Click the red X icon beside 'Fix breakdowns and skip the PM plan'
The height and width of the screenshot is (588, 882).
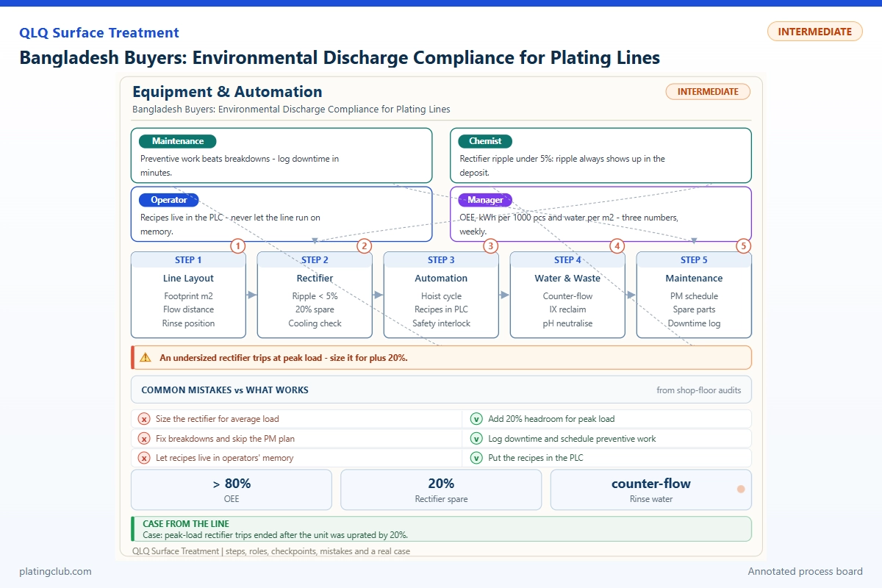(x=144, y=438)
